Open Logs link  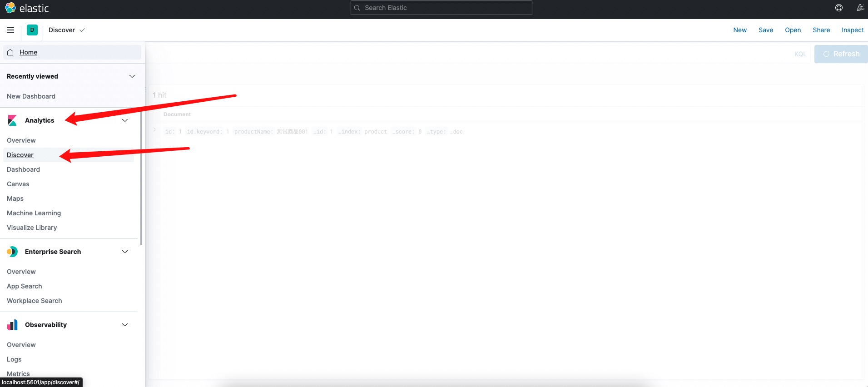coord(14,359)
